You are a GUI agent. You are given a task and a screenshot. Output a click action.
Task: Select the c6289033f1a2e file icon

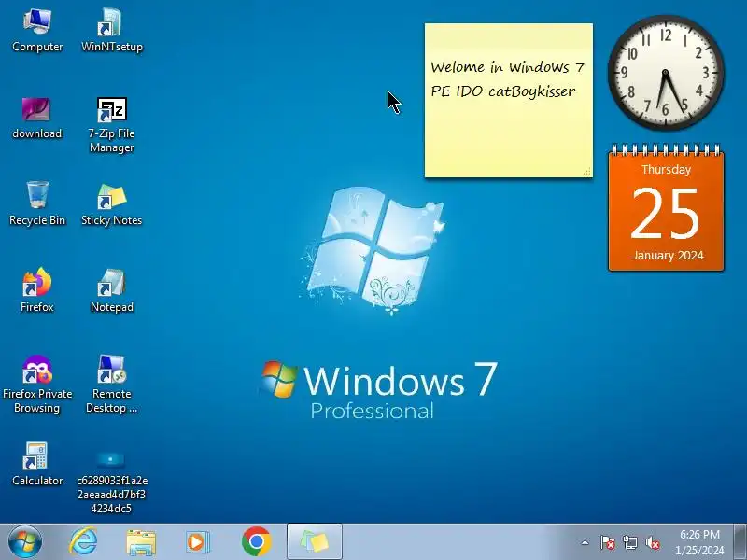[x=111, y=482]
